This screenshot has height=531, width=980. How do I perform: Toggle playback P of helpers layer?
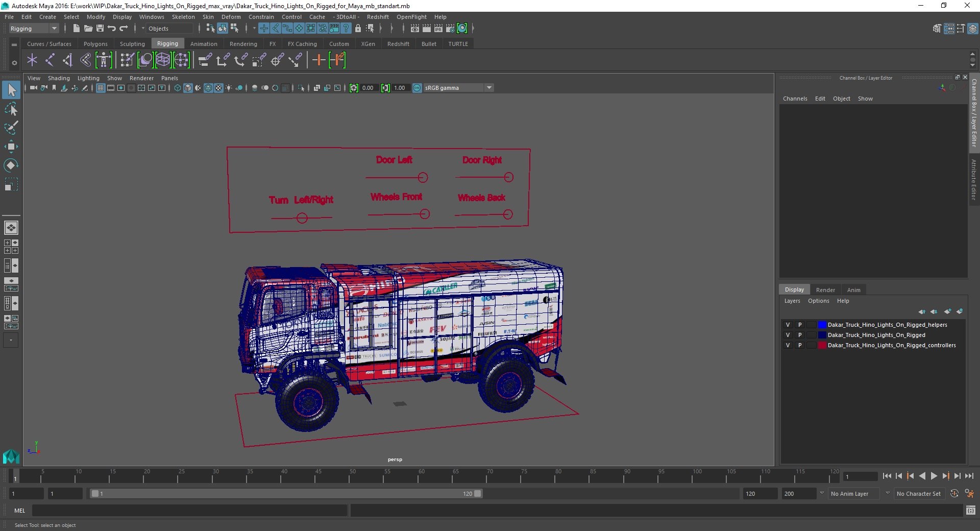point(800,325)
